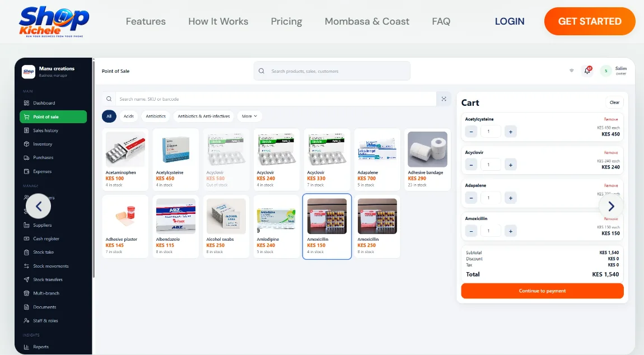This screenshot has width=644, height=355.
Task: Filter by Acids category
Action: [129, 116]
